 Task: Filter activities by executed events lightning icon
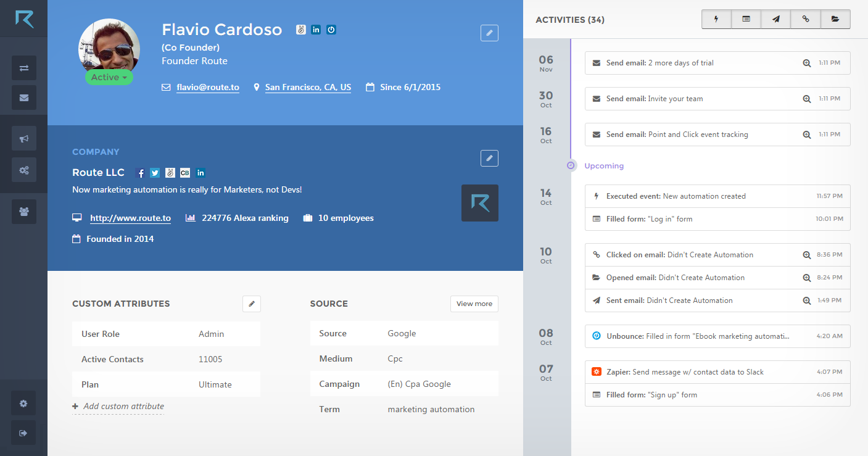[716, 19]
